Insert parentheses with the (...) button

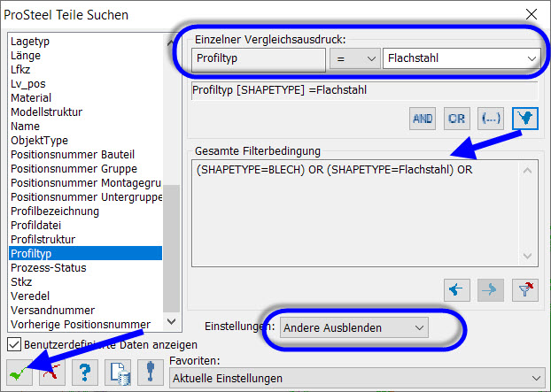[x=491, y=119]
